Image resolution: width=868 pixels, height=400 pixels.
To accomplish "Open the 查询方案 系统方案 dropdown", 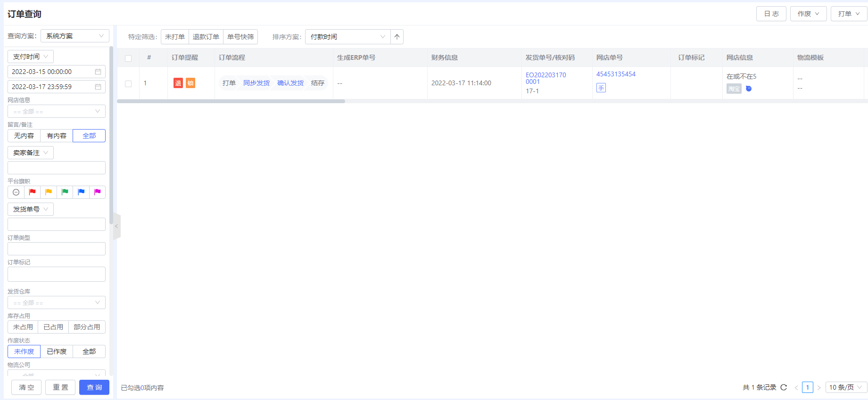I will point(75,36).
